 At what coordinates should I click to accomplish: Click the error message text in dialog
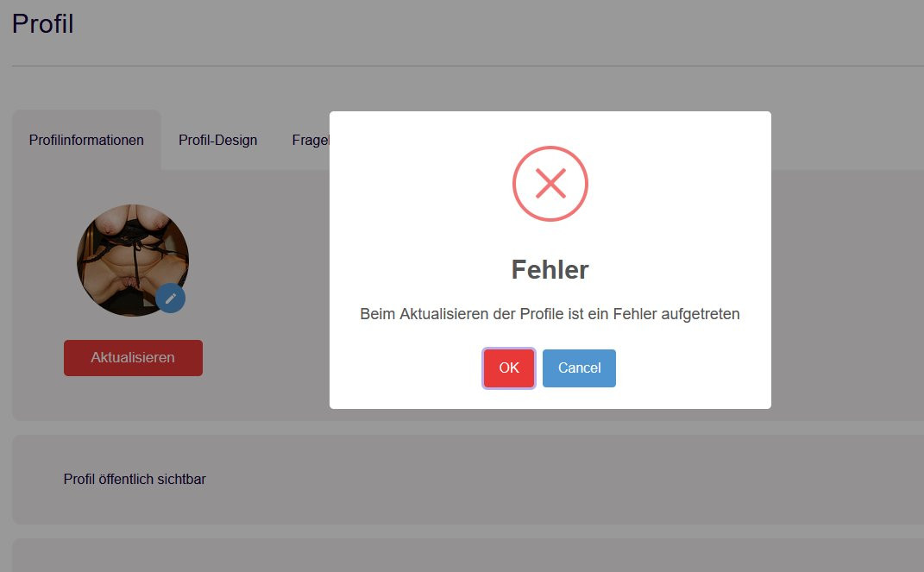point(550,315)
